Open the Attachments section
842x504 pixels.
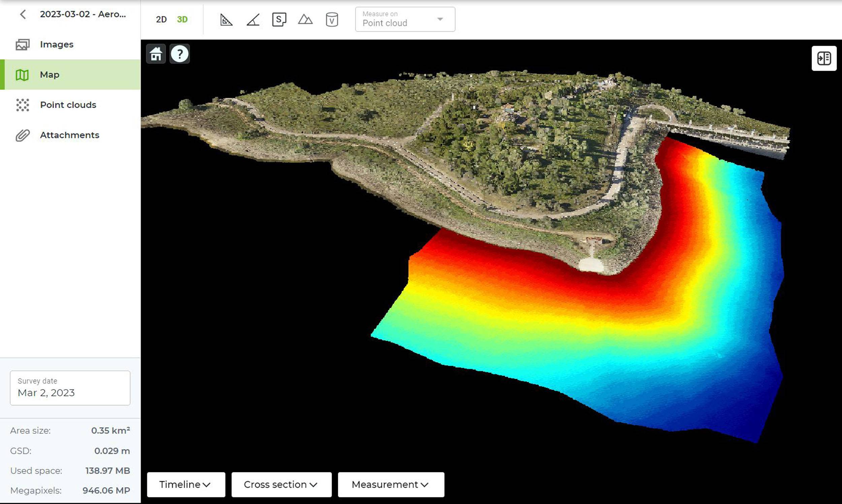(69, 135)
